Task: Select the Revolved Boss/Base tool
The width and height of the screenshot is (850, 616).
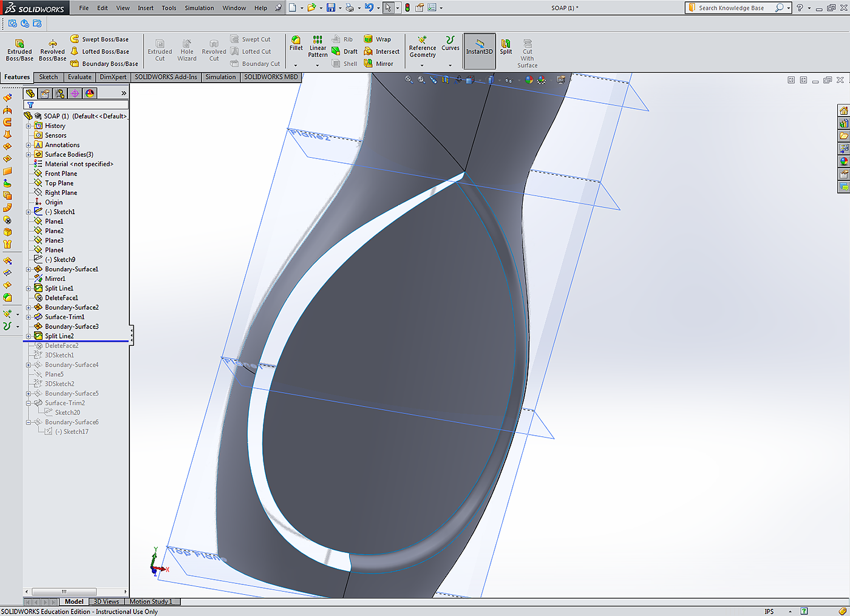Action: (53, 50)
